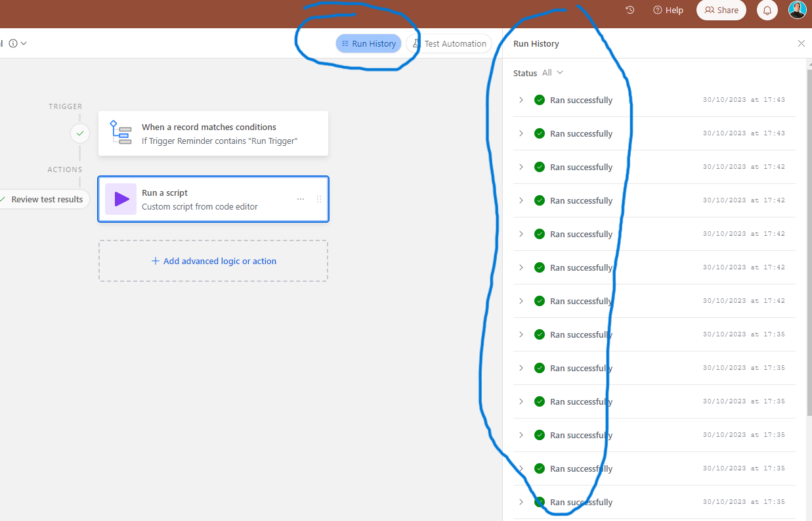
Task: Select the When a record matches conditions trigger
Action: (x=213, y=133)
